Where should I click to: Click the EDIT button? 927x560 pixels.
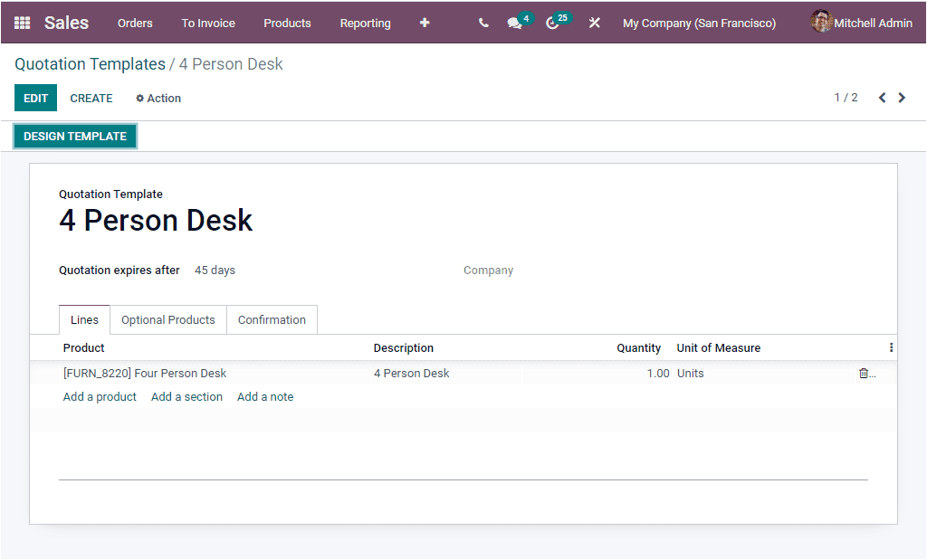[35, 98]
